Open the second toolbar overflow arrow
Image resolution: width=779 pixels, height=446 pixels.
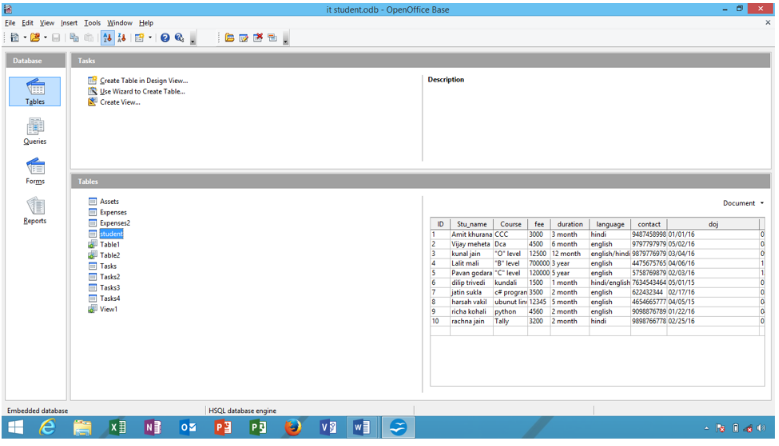tap(286, 39)
